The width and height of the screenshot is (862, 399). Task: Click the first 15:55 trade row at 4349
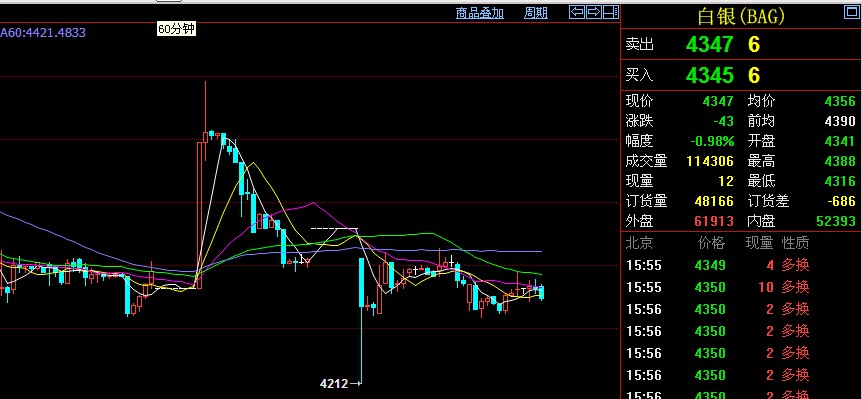(x=741, y=265)
